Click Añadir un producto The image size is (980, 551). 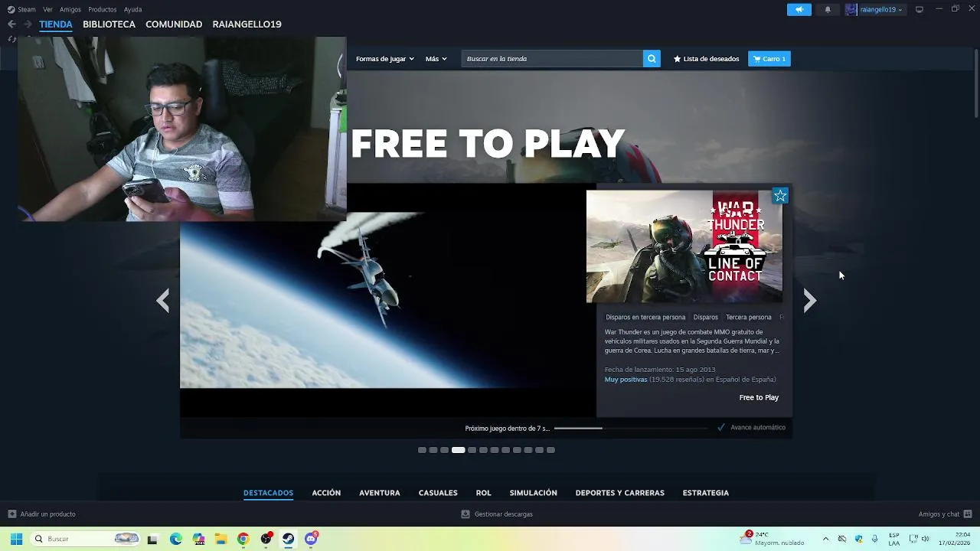pyautogui.click(x=41, y=514)
